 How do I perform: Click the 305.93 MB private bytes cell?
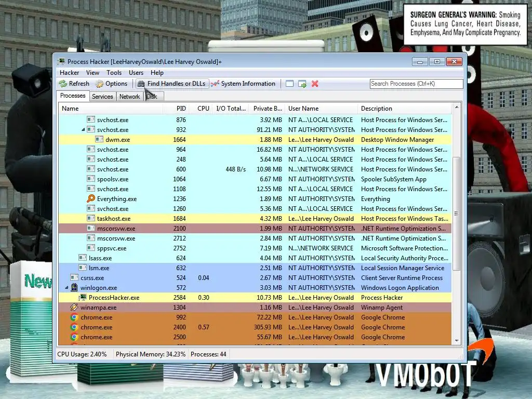pyautogui.click(x=268, y=327)
